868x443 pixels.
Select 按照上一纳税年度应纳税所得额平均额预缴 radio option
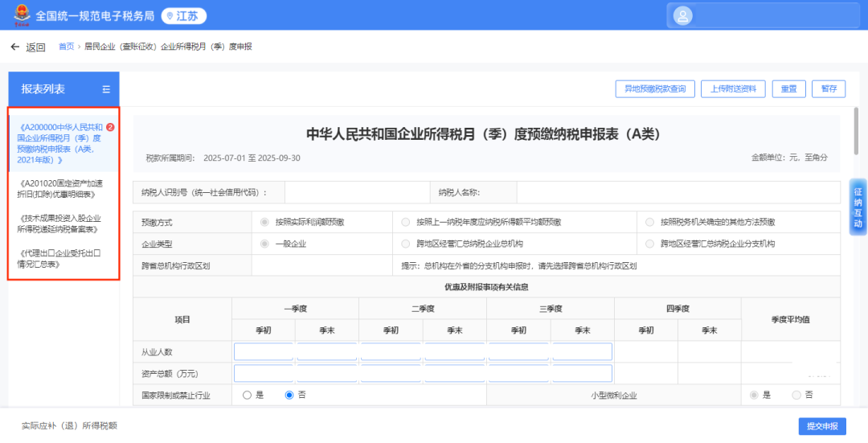(406, 222)
